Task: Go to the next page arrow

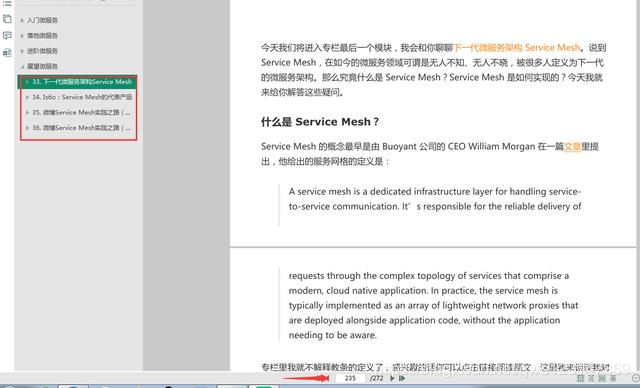Action: 392,378
